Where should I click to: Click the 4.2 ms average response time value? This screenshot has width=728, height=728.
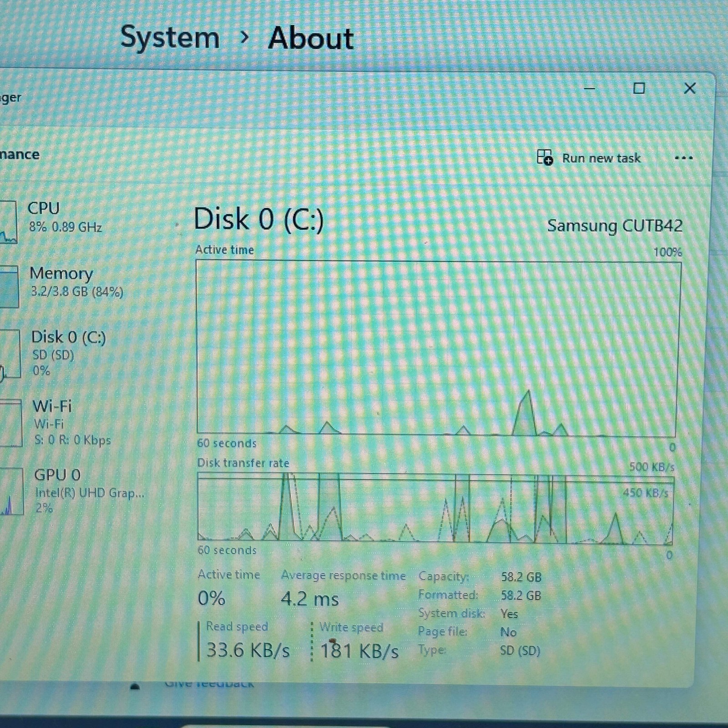tap(310, 599)
